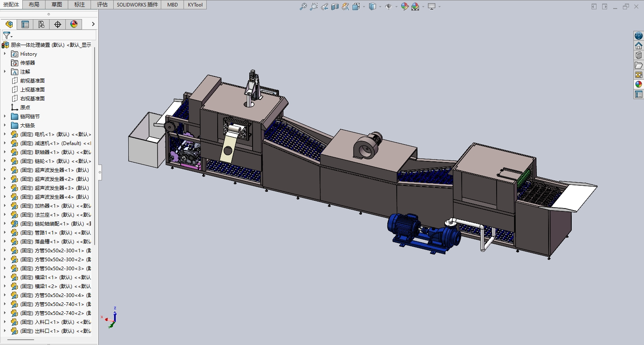Expand the 链网链节 folder
The width and height of the screenshot is (644, 345).
(x=5, y=116)
